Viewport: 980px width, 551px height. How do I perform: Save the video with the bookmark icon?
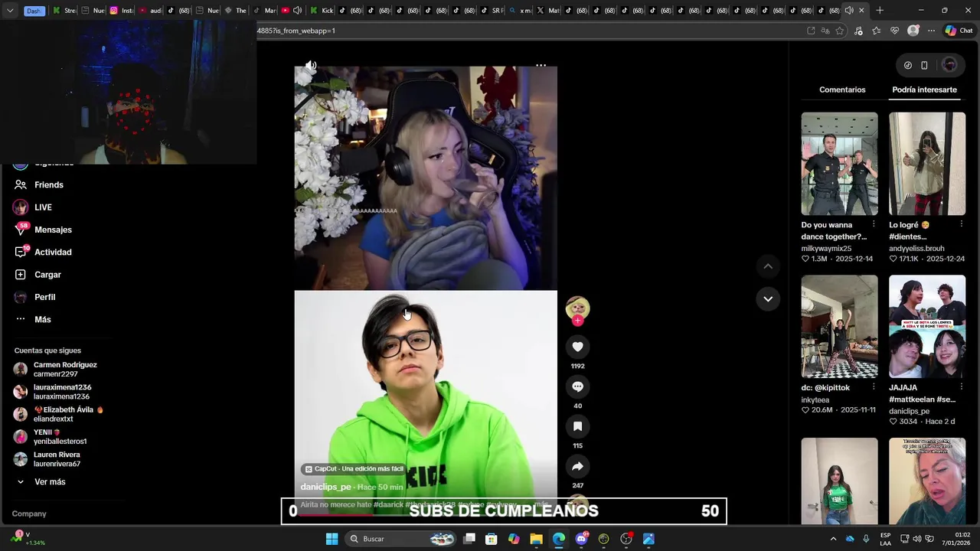[577, 426]
